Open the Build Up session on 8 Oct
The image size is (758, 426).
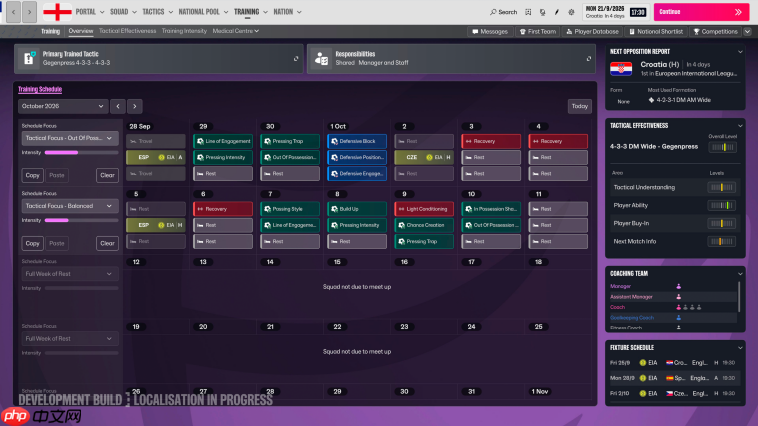tap(357, 209)
